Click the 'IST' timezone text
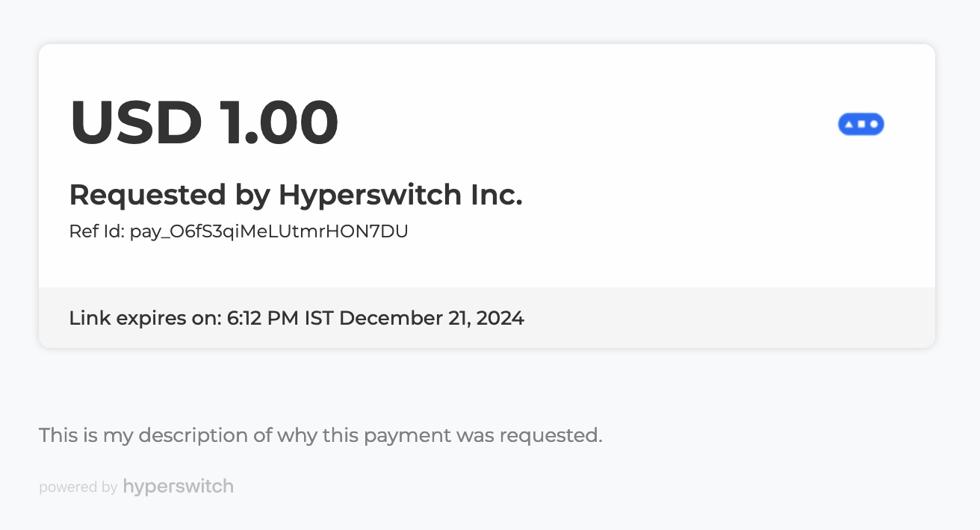 [319, 319]
